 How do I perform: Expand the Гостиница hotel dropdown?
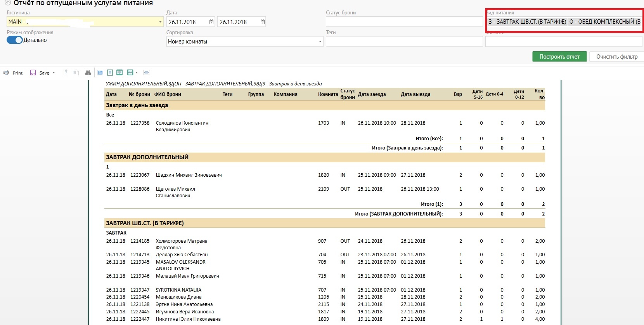pyautogui.click(x=160, y=22)
